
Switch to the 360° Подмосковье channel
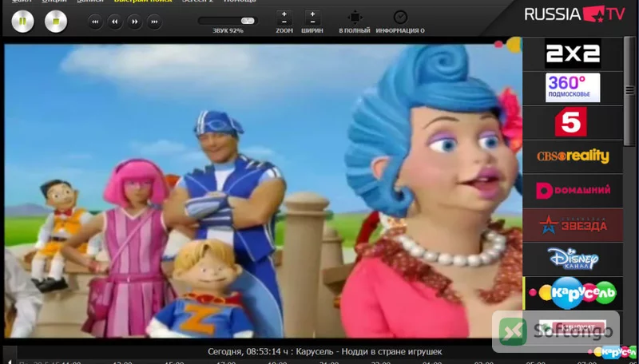pyautogui.click(x=573, y=88)
